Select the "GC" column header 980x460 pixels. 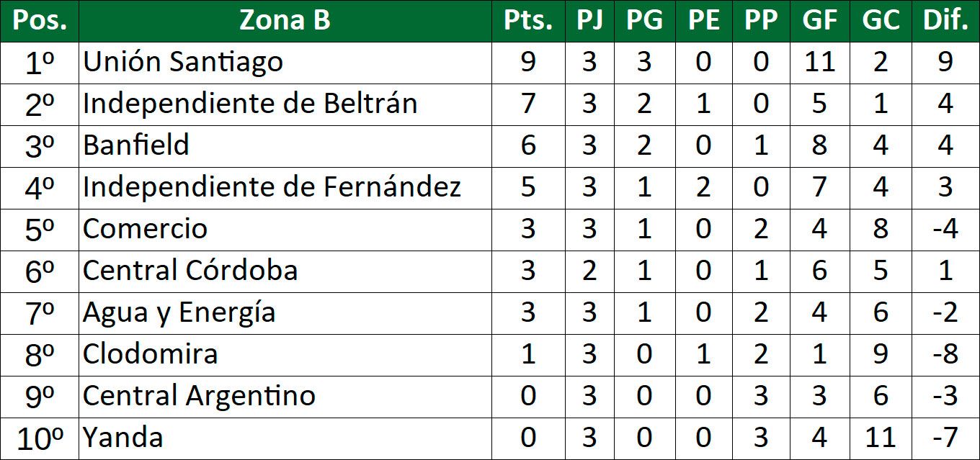[x=881, y=21]
